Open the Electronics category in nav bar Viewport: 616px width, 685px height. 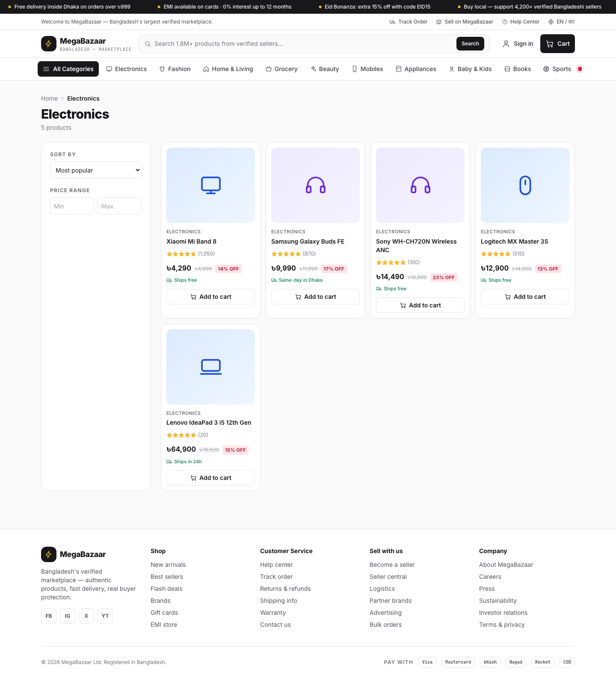pos(126,69)
